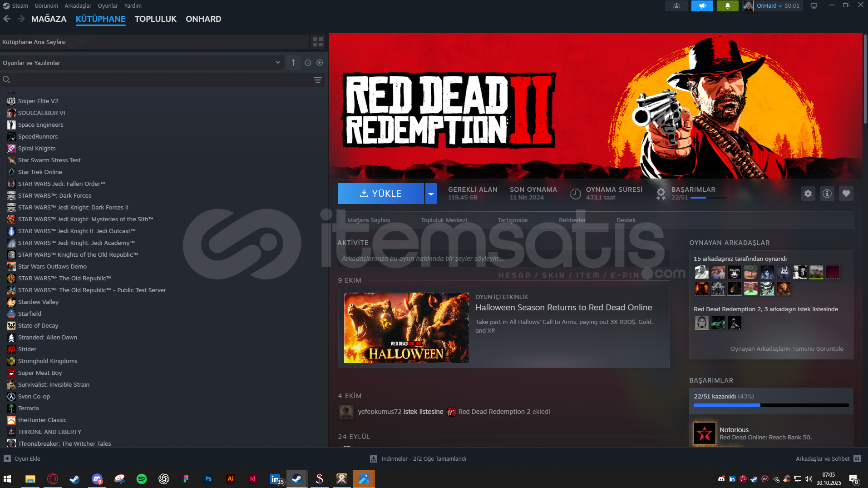Go back with the left arrow
The width and height of the screenshot is (868, 488).
(x=7, y=19)
